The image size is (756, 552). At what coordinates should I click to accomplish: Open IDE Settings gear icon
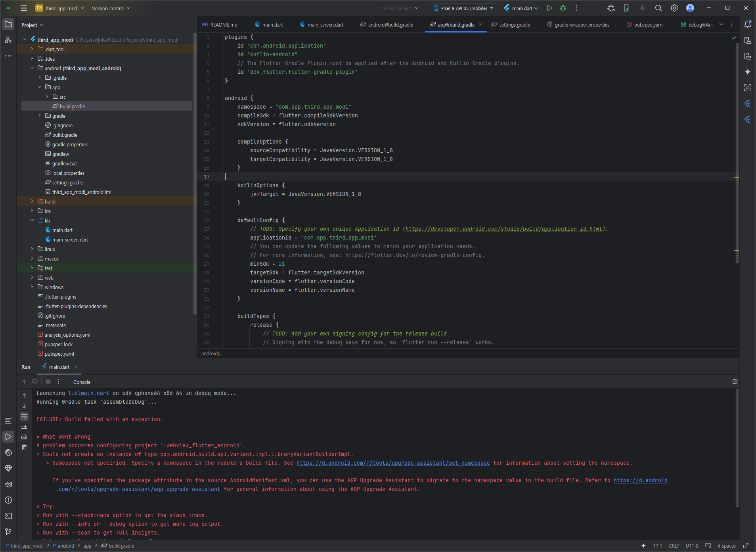click(x=674, y=8)
